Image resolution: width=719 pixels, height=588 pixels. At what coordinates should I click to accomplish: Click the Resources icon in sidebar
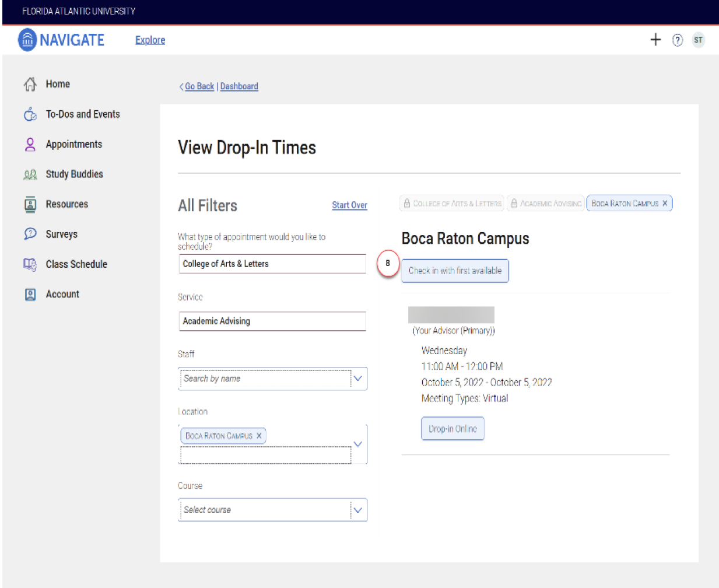click(x=30, y=204)
